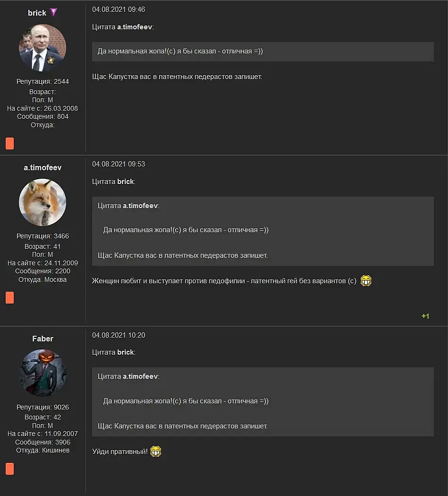Click the 04.08.2021 09:46 post timestamp
This screenshot has width=448, height=496.
pos(119,9)
